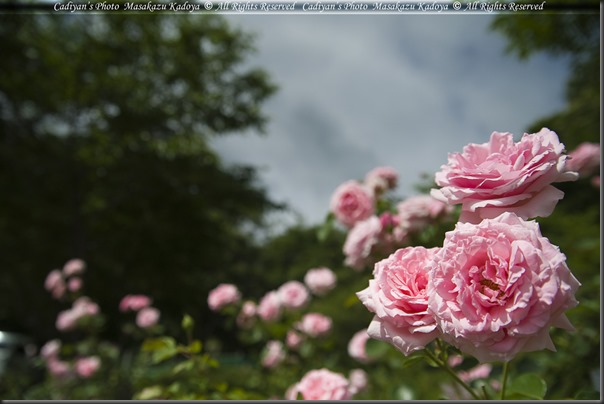Open the pink roses photograph
Viewport: 604px width, 404px height.
pos(302,202)
